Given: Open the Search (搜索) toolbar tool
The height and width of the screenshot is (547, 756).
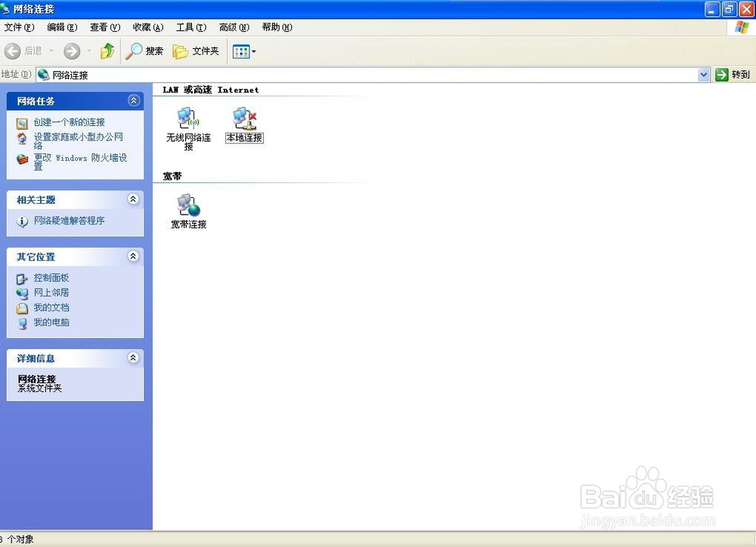Looking at the screenshot, I should pos(144,51).
